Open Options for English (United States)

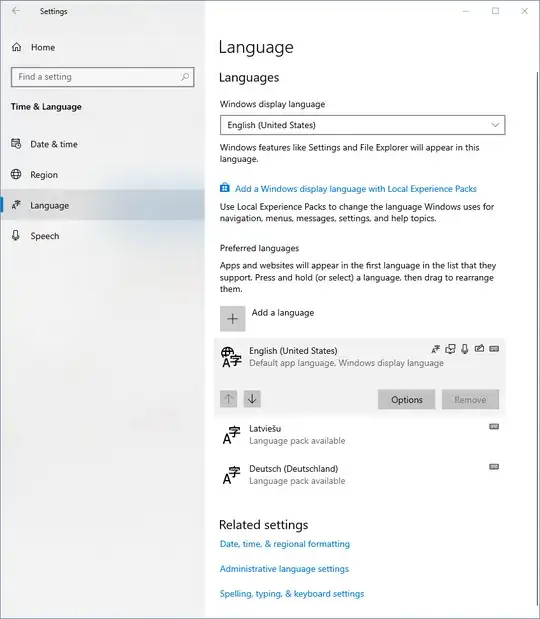point(407,400)
